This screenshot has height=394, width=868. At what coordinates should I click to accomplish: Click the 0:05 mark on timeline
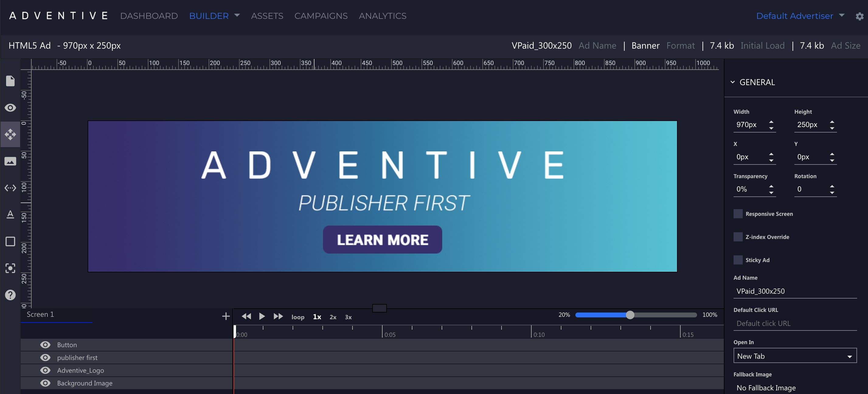click(x=390, y=335)
